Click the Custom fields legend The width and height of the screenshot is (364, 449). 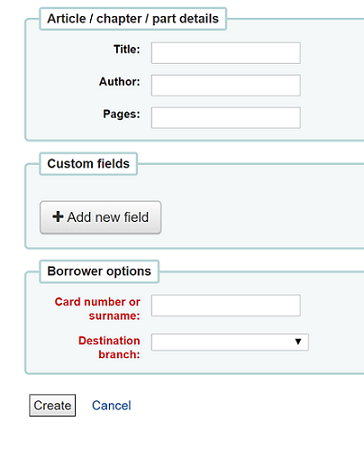point(88,164)
